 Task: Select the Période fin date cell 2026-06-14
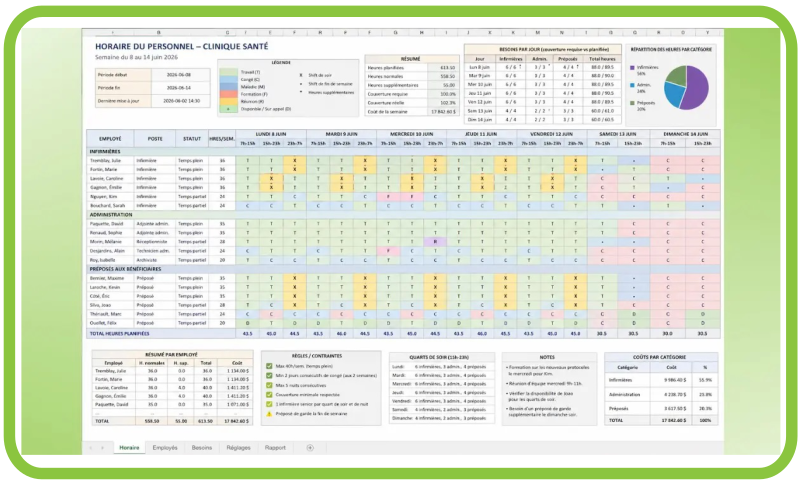pyautogui.click(x=180, y=88)
